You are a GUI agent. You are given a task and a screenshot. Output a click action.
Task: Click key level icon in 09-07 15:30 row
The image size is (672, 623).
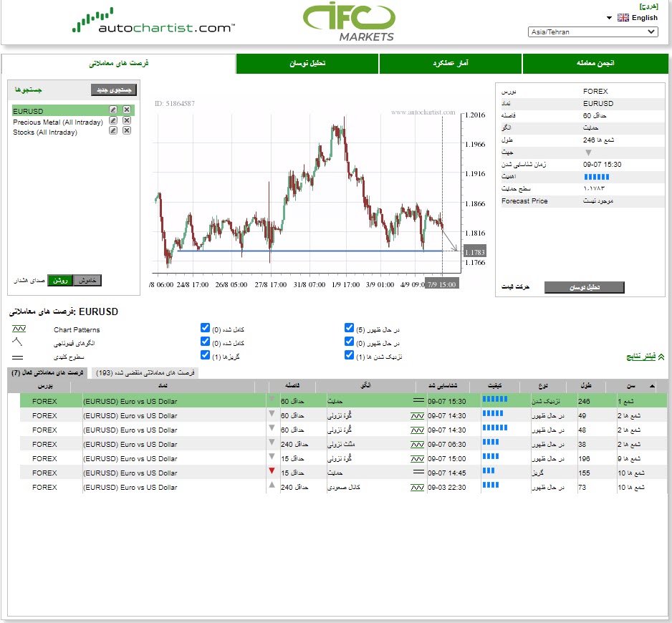[x=418, y=400]
